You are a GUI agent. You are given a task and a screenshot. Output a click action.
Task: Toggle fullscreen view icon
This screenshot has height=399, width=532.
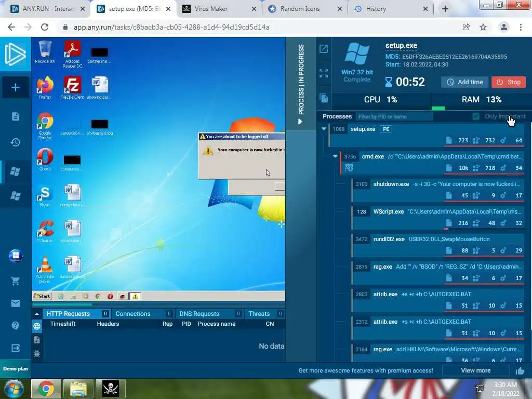point(324,73)
